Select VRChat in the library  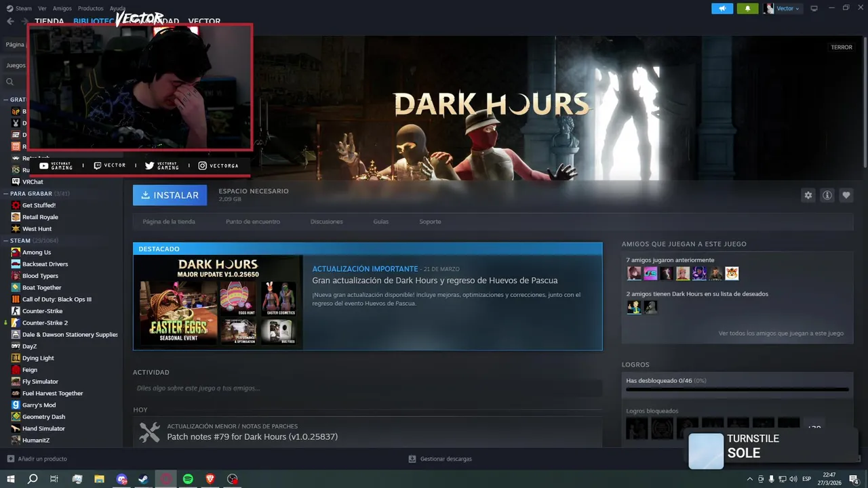(33, 182)
